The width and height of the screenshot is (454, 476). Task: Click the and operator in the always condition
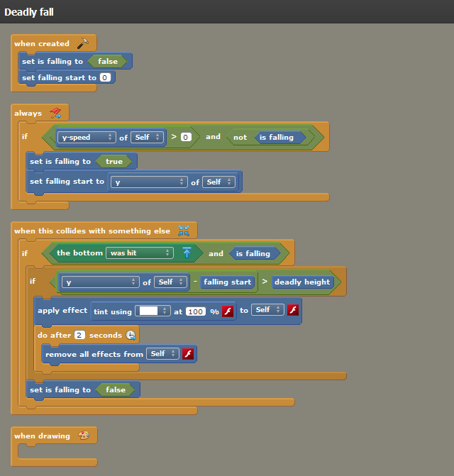click(213, 137)
